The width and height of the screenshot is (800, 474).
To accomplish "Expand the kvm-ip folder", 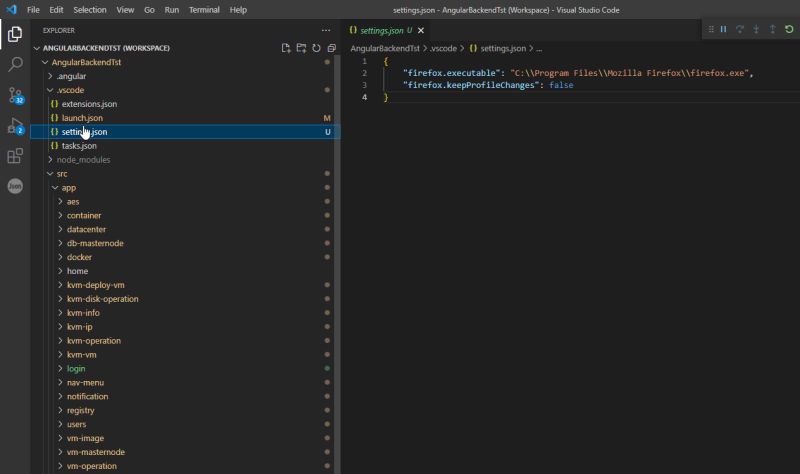I will coord(60,327).
